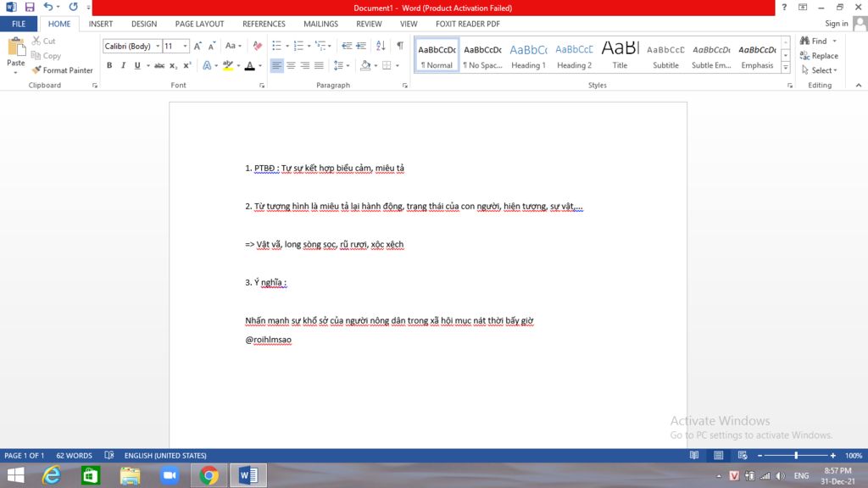Switch to the FOXIT READER PDF tab
868x488 pixels.
pos(468,24)
